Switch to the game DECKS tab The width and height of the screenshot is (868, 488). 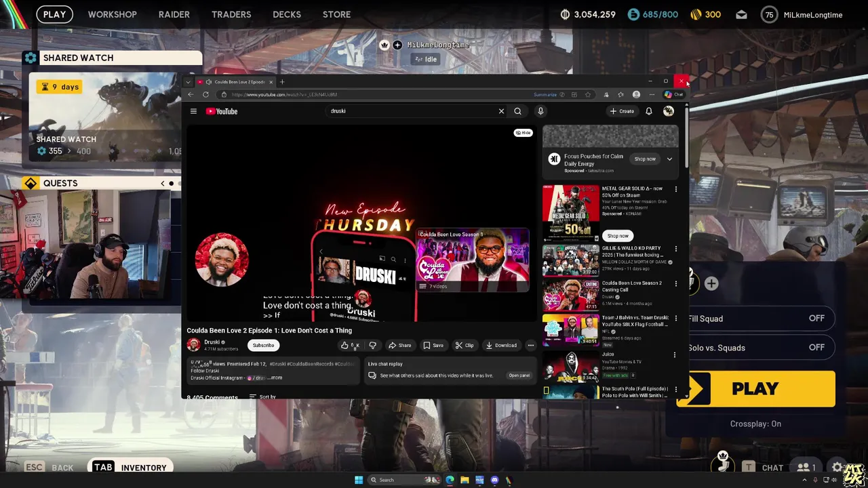287,14
